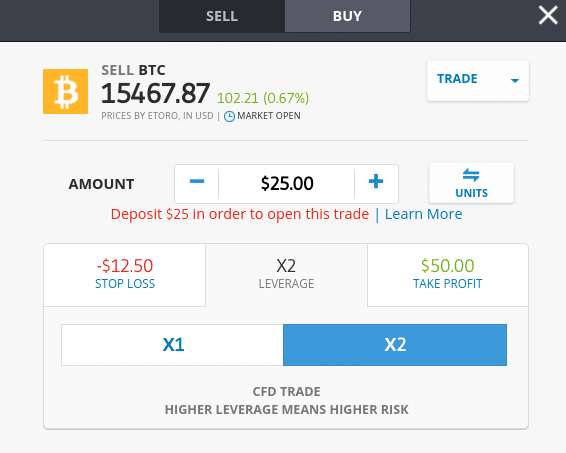566x453 pixels.
Task: Open the Stop Loss panel
Action: [x=125, y=275]
